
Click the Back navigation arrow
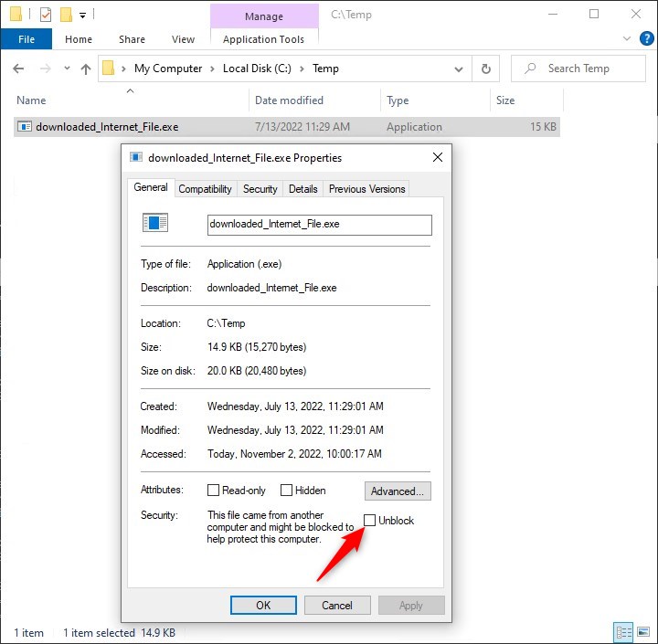[19, 69]
